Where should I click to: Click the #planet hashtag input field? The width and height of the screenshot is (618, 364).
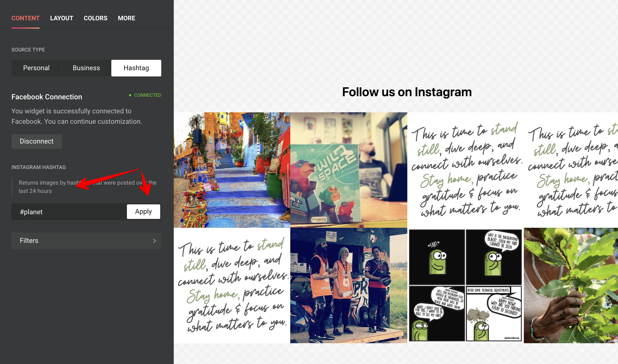pos(69,212)
